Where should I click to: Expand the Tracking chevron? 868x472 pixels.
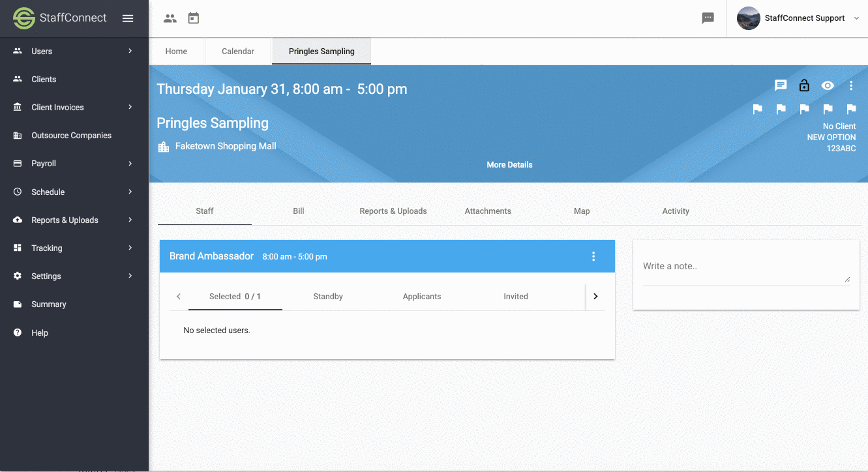[x=130, y=248]
